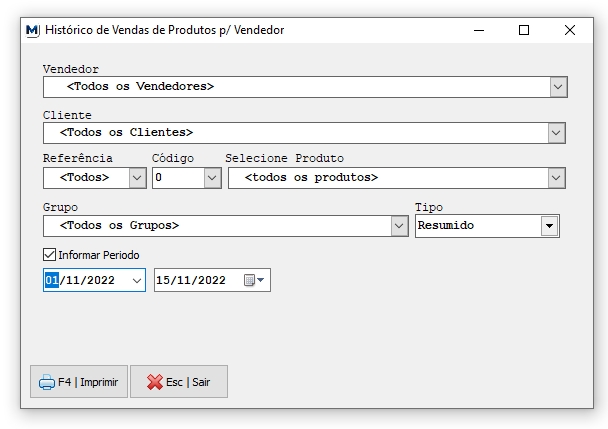Viewport: 608px width, 429px height.
Task: Expand the Cliente combo box
Action: point(556,132)
